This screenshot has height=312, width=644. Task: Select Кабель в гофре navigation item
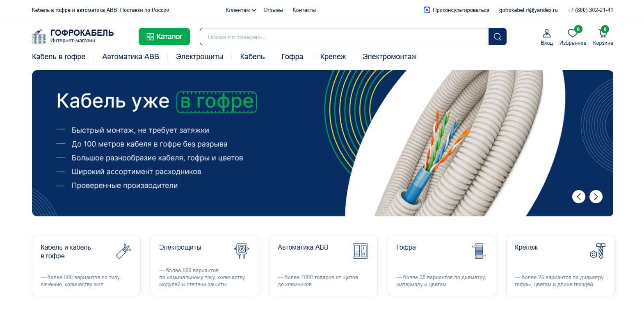[x=59, y=57]
